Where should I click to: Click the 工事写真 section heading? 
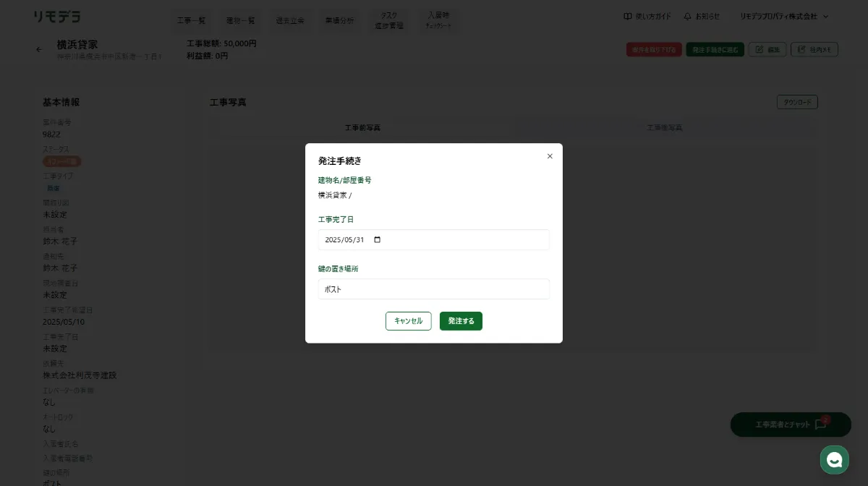[228, 102]
